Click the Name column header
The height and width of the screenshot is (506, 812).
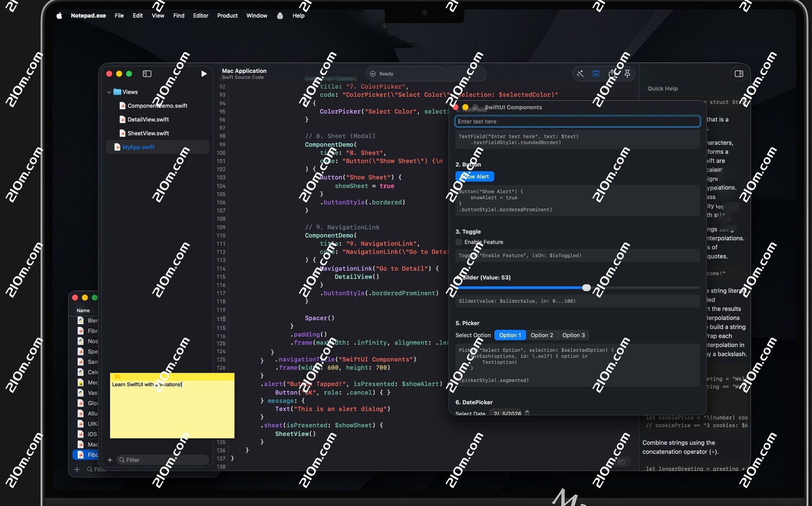point(83,311)
